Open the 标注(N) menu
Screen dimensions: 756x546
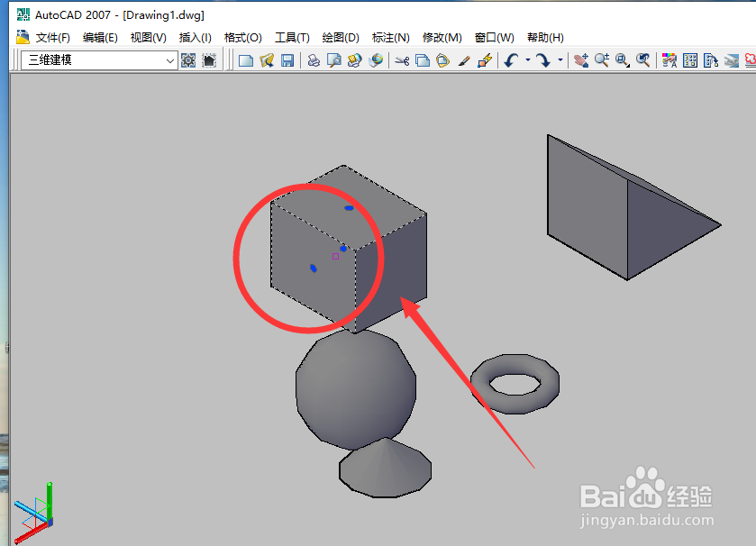coord(390,38)
